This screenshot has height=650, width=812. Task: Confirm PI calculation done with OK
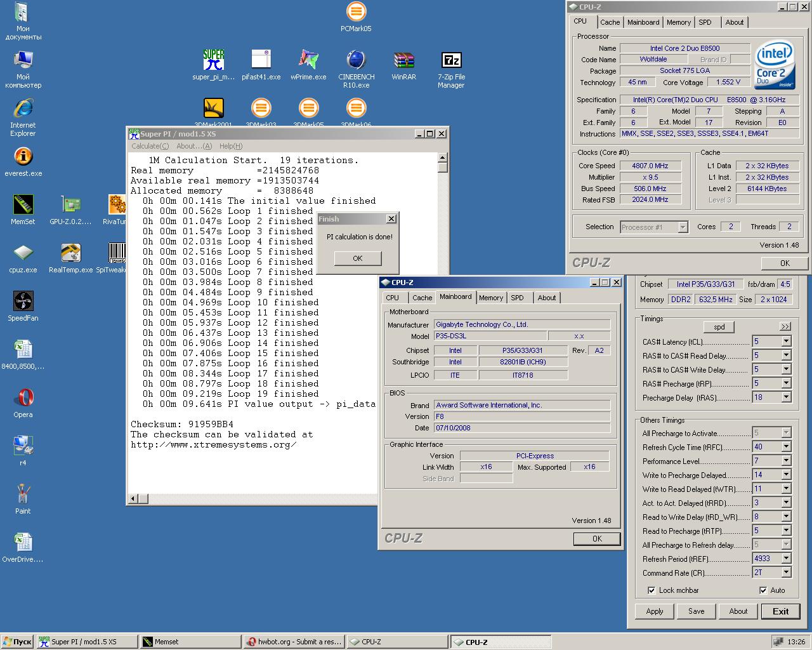pyautogui.click(x=358, y=258)
